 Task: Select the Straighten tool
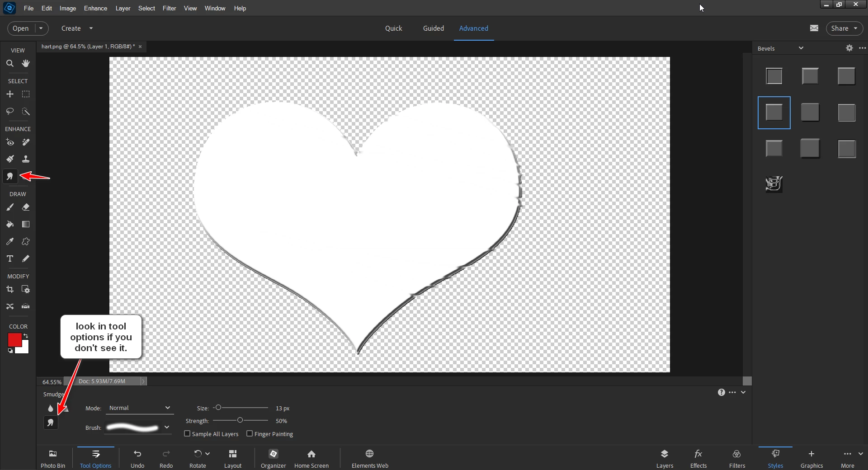26,306
